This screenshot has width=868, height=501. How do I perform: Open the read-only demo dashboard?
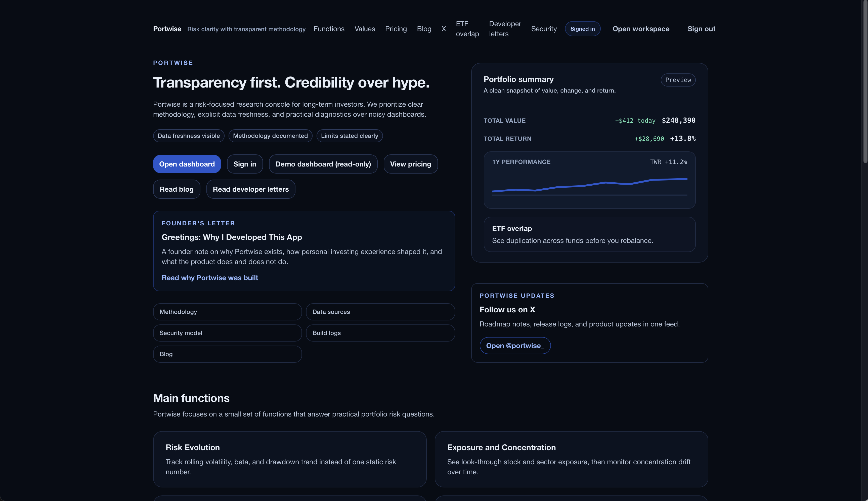(323, 164)
